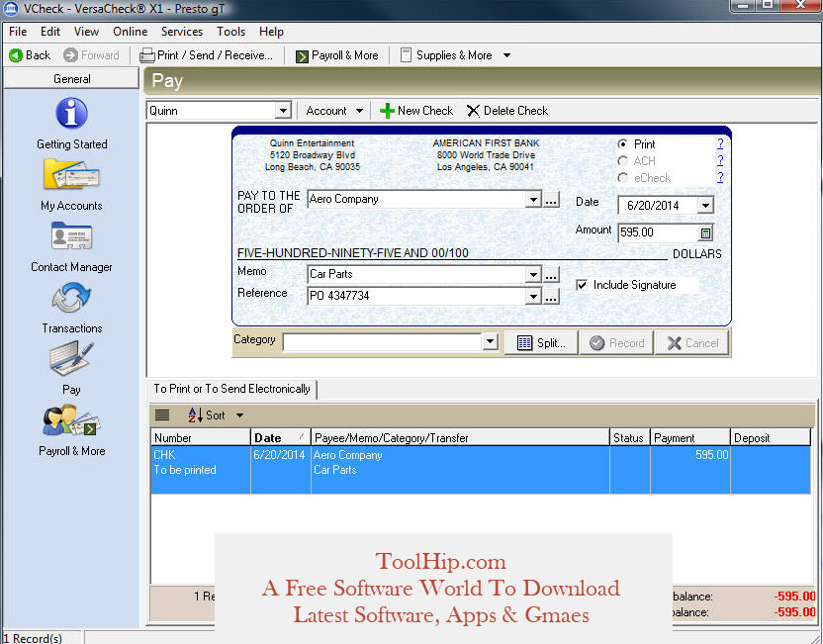This screenshot has width=823, height=644.
Task: Open Payroll & More sidebar icon
Action: (71, 420)
